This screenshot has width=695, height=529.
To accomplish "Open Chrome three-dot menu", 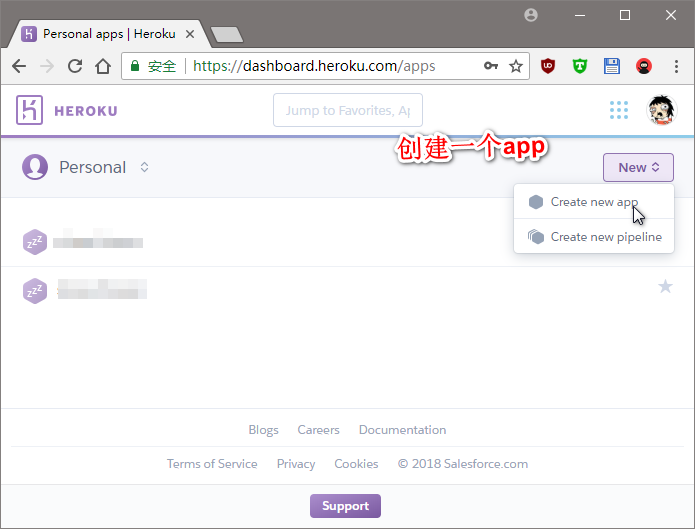I will [676, 67].
